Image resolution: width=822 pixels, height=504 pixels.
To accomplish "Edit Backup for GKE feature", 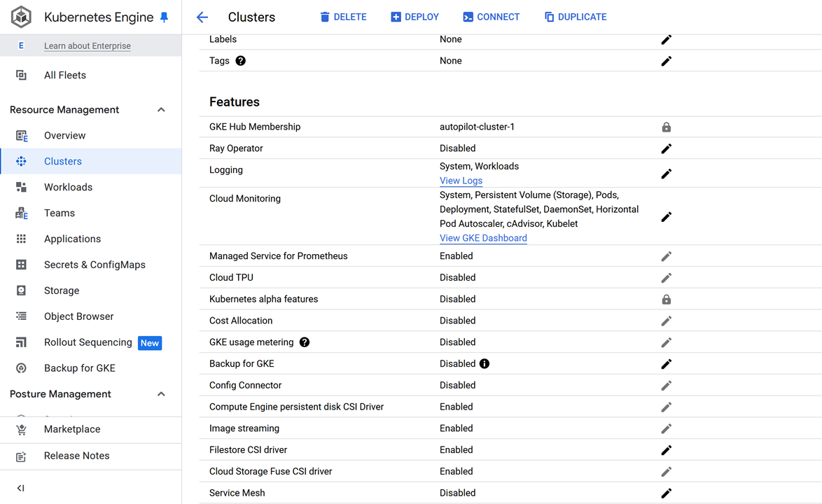I will (667, 364).
